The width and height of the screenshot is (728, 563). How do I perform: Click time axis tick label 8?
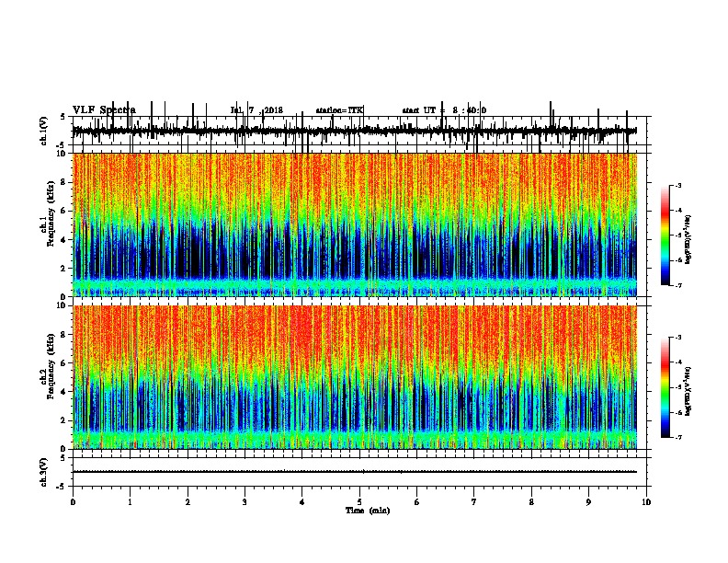[531, 502]
